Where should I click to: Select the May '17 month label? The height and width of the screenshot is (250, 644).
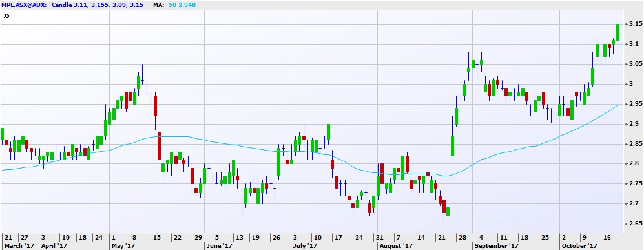pos(123,245)
